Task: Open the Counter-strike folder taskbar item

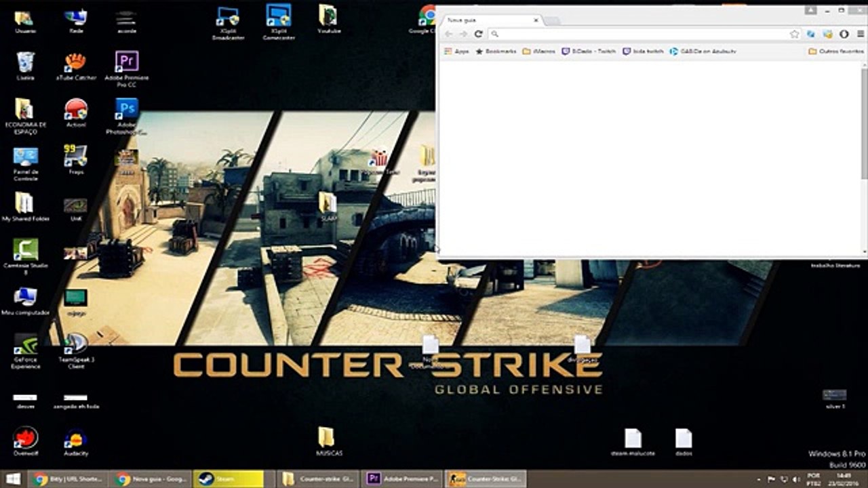Action: tap(317, 479)
